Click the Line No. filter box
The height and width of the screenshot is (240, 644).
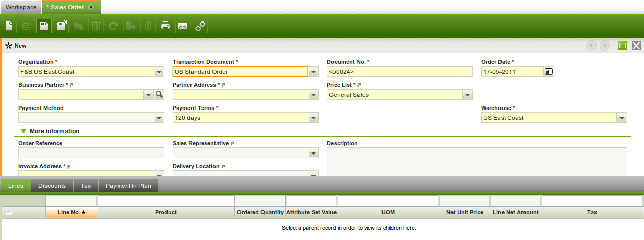71,201
